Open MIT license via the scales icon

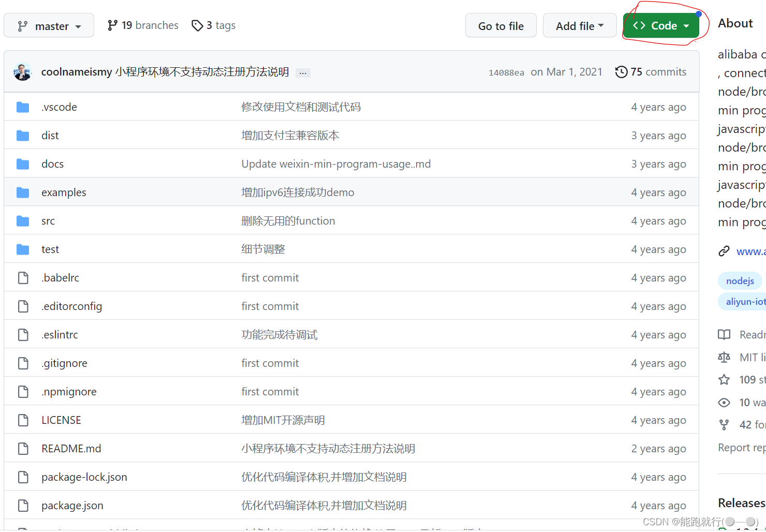(724, 357)
